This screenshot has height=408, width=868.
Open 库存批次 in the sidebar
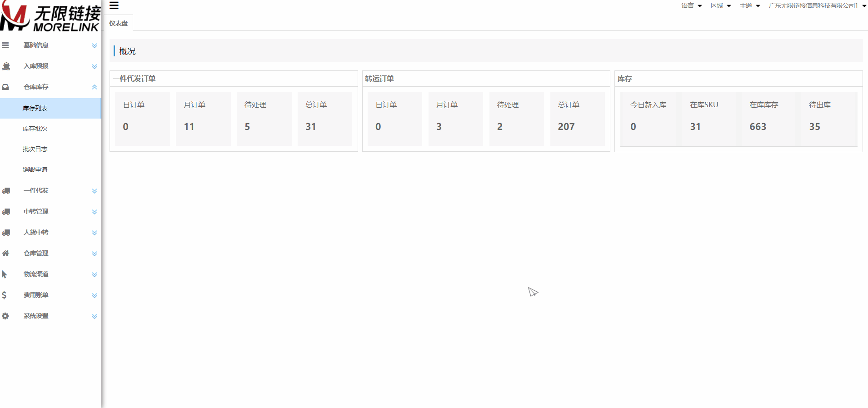pos(50,129)
